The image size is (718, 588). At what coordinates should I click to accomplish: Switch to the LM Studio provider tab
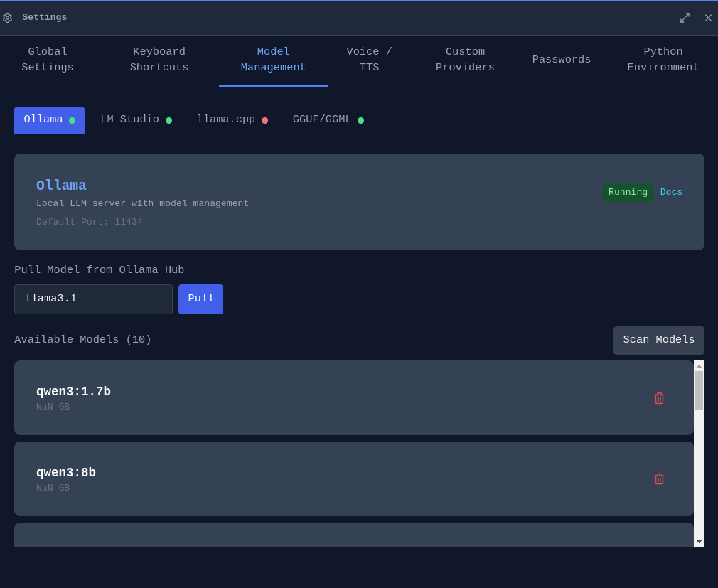pyautogui.click(x=136, y=120)
